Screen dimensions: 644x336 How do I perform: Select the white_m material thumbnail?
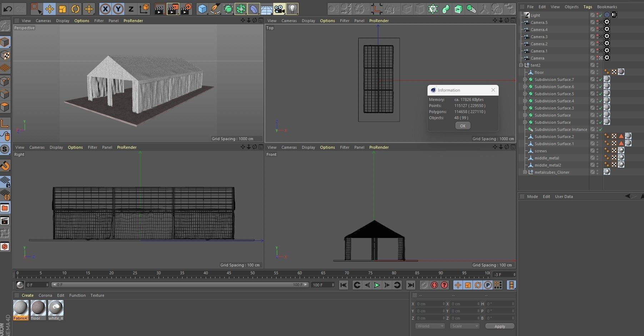click(56, 310)
